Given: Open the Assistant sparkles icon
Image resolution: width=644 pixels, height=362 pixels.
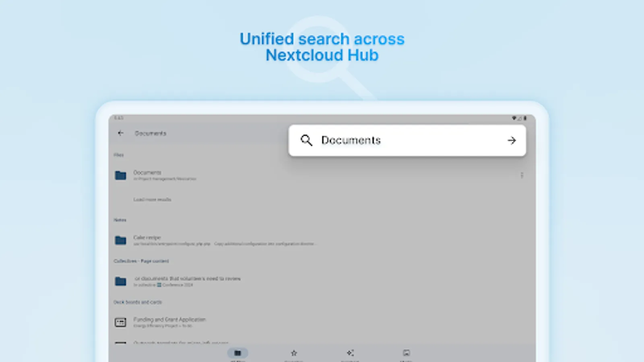Looking at the screenshot, I should tap(350, 353).
